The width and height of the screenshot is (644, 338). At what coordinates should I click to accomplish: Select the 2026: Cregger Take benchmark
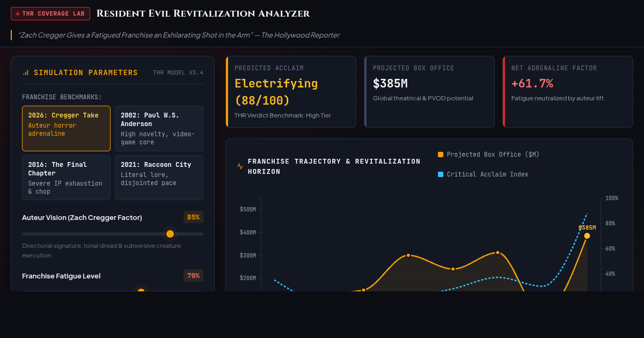click(66, 128)
